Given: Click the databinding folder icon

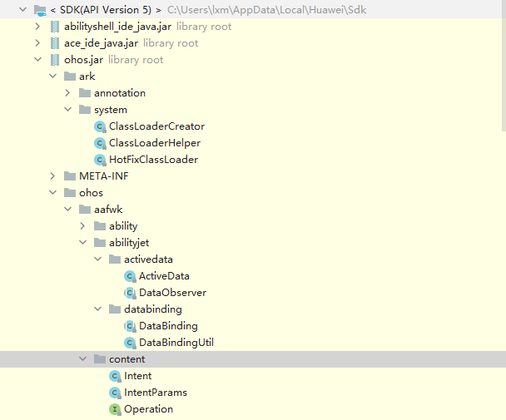Looking at the screenshot, I should tap(115, 309).
